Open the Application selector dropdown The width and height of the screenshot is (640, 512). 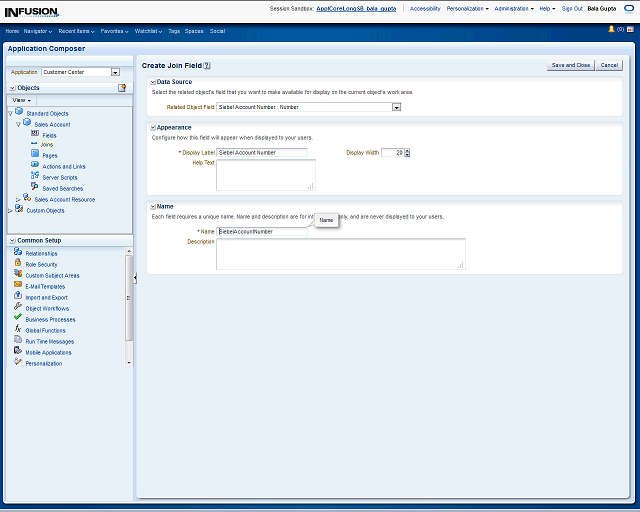coord(115,72)
